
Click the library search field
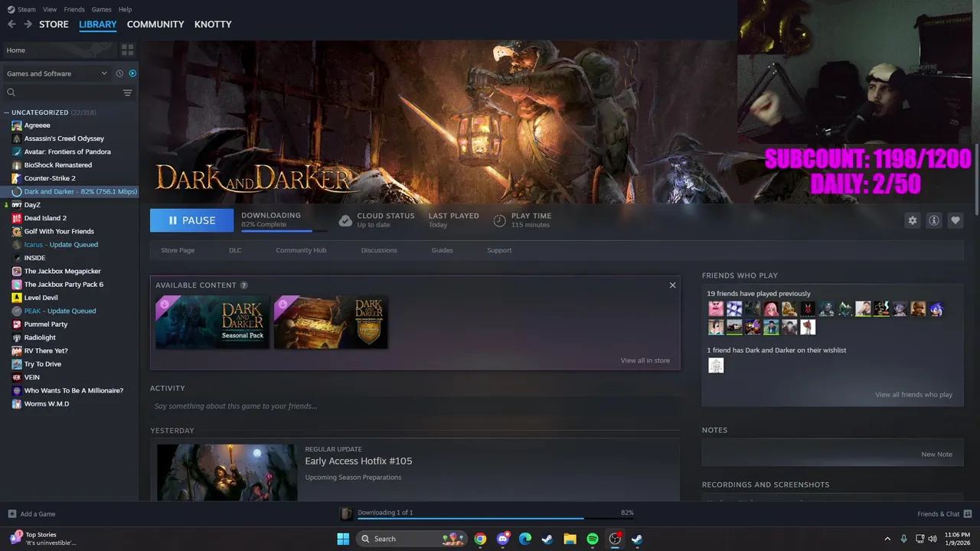coord(63,93)
